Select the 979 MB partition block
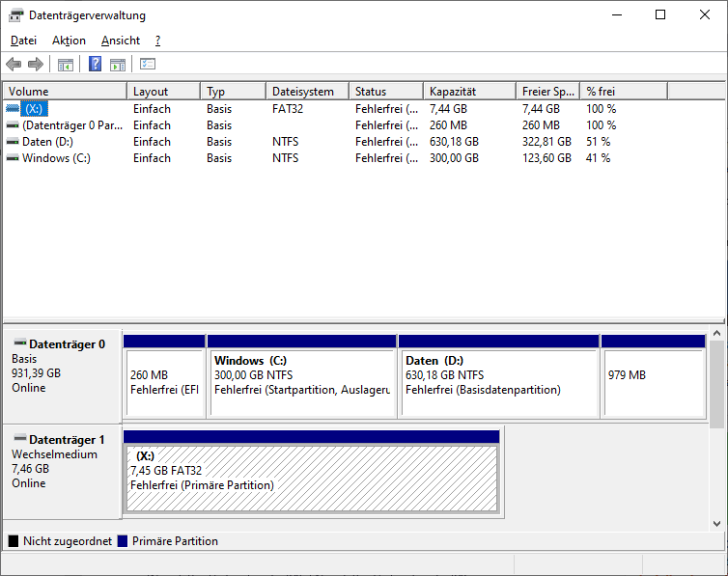The width and height of the screenshot is (728, 576). [654, 376]
